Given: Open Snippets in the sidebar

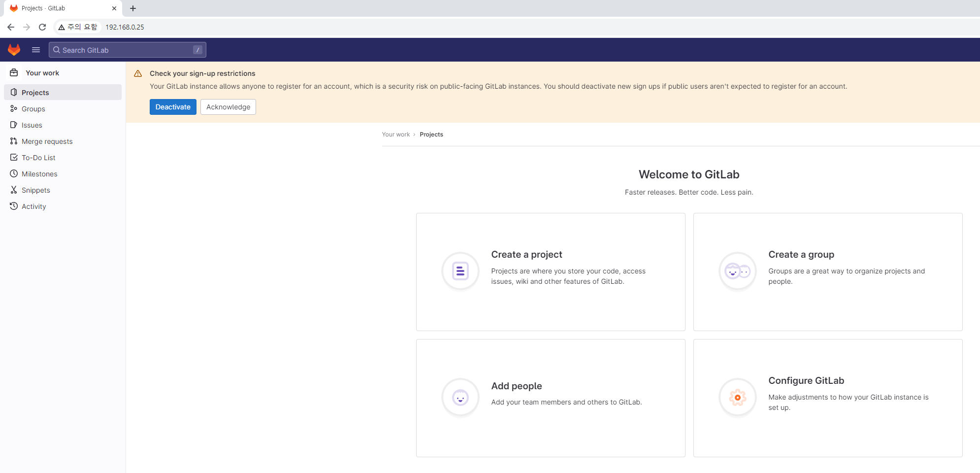Looking at the screenshot, I should [x=63, y=190].
